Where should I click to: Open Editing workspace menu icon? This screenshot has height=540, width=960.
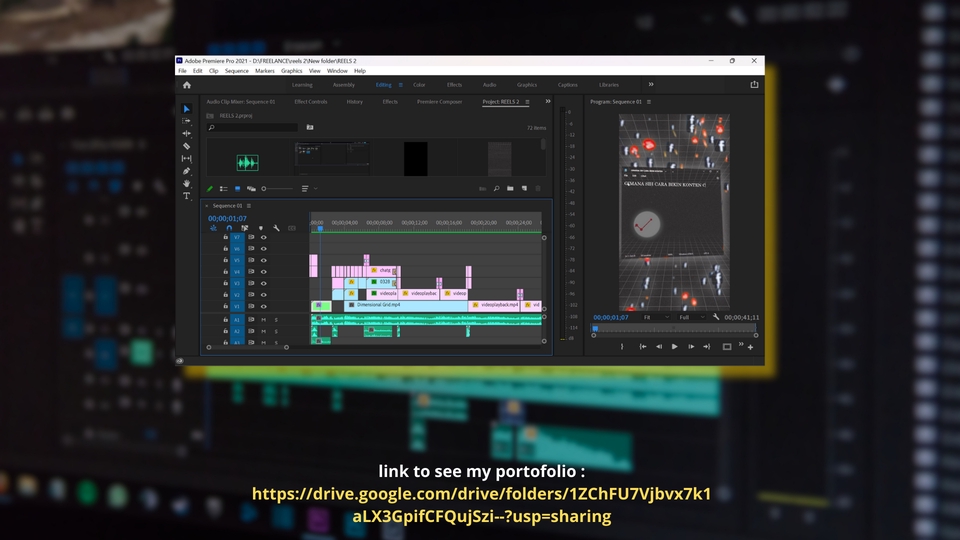[x=400, y=85]
